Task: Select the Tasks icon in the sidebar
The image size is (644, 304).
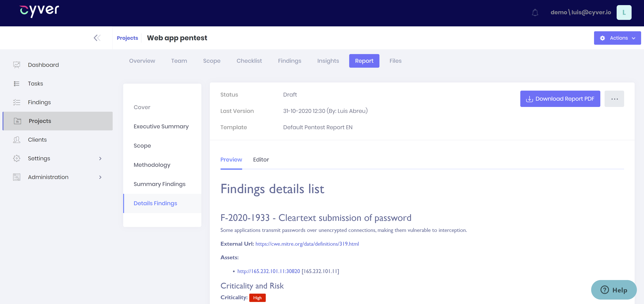Action: pos(16,83)
